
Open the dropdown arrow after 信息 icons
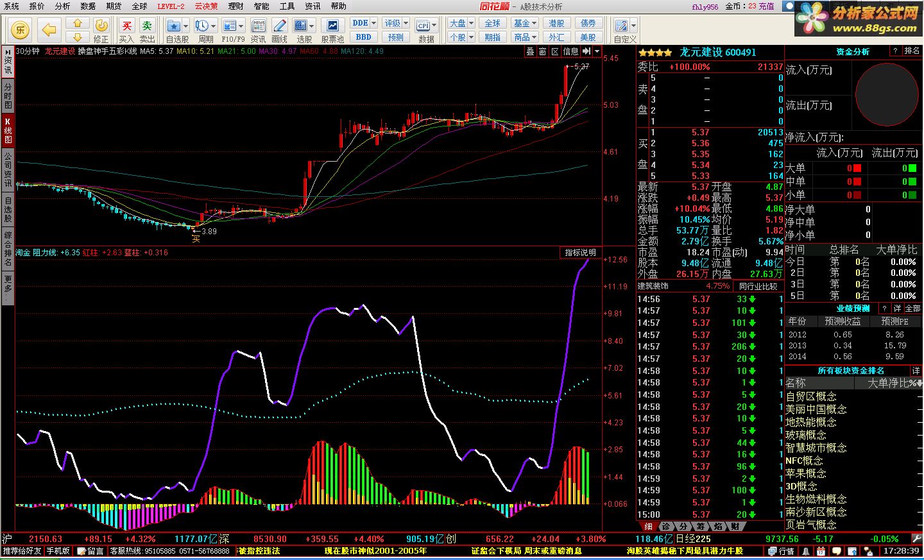(597, 51)
